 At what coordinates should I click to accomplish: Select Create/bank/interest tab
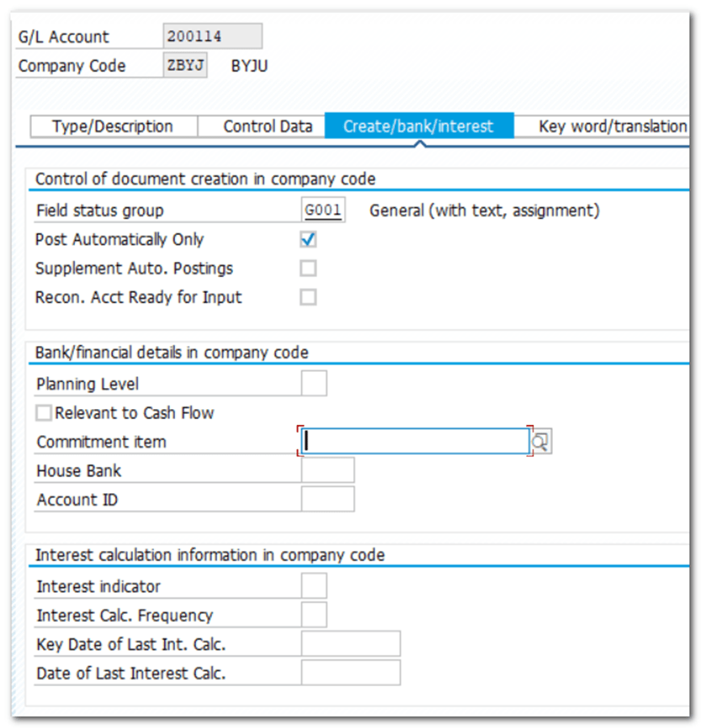tap(418, 126)
